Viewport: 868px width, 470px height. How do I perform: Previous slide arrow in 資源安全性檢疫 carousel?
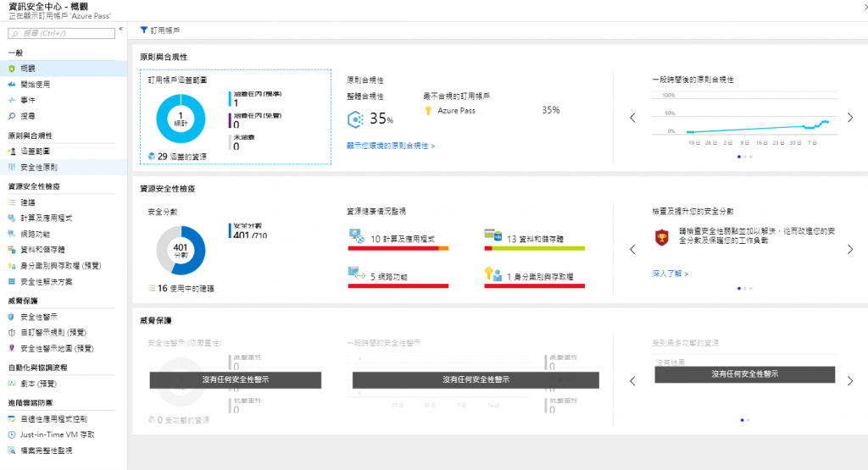point(632,249)
